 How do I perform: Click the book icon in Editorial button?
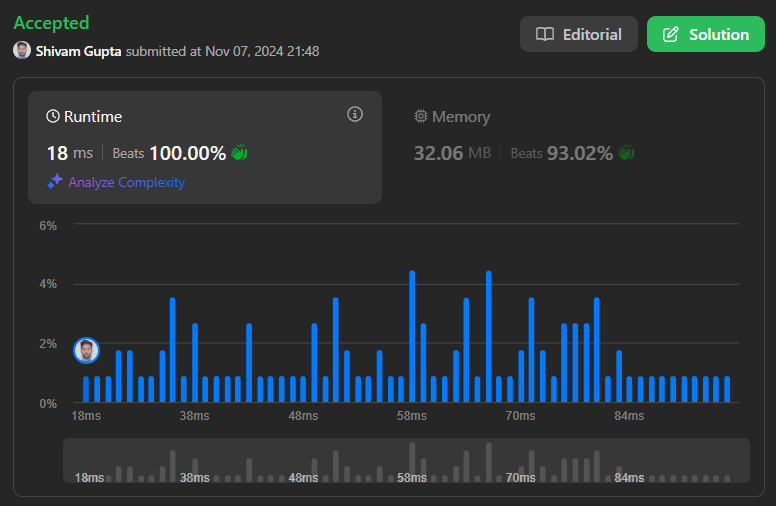pyautogui.click(x=545, y=34)
